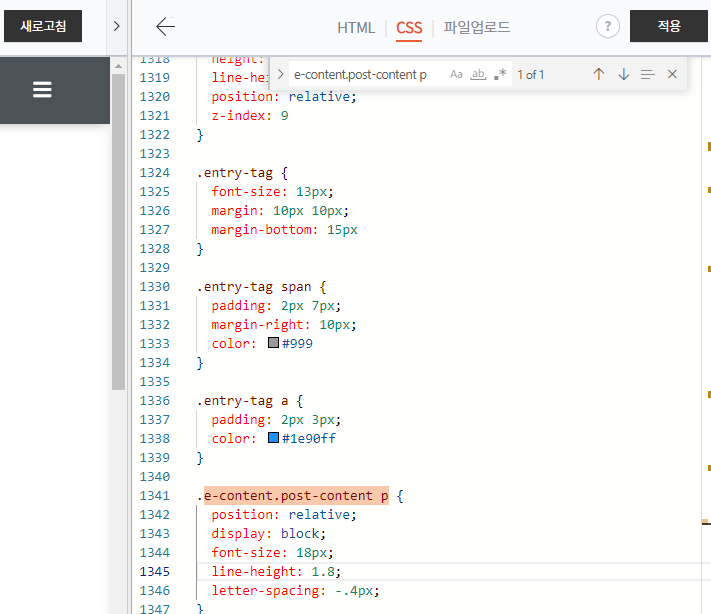Go back with the left arrow icon

point(165,26)
